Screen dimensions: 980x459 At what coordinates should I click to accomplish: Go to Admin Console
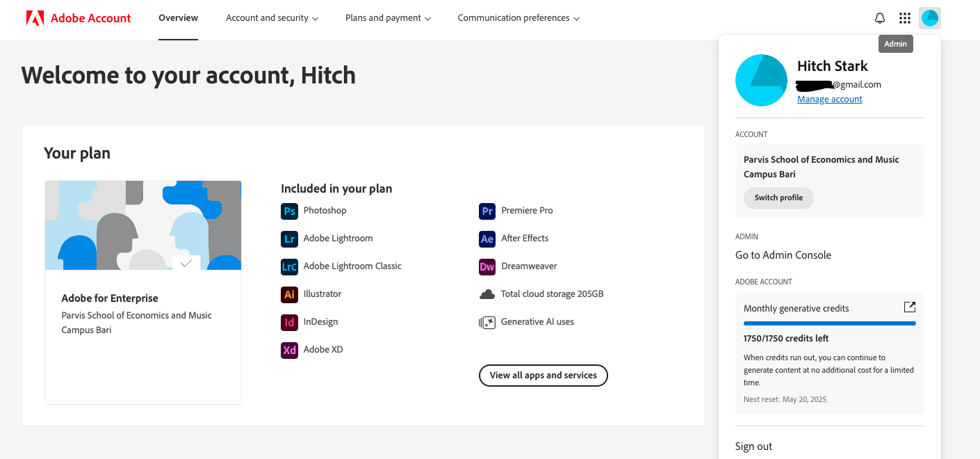783,255
